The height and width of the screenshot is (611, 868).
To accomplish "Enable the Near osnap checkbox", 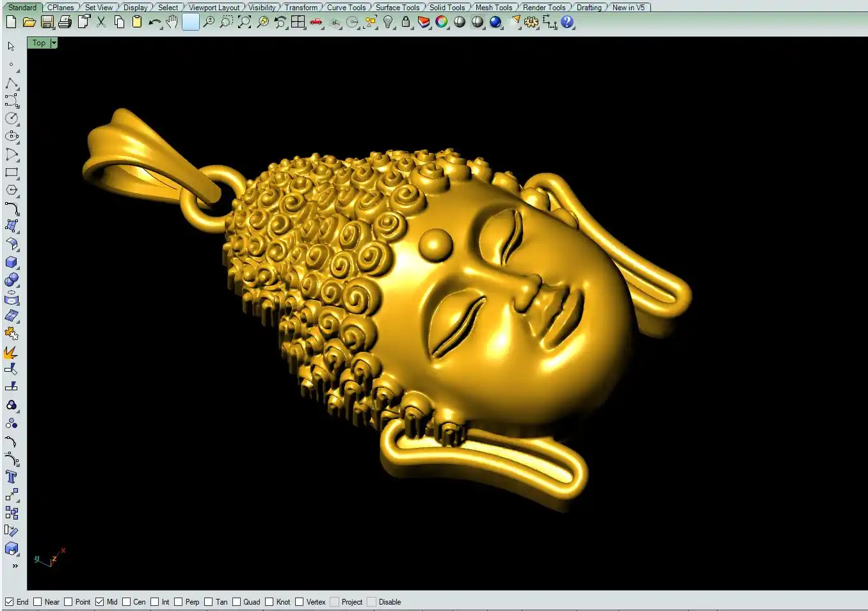I will pyautogui.click(x=38, y=602).
